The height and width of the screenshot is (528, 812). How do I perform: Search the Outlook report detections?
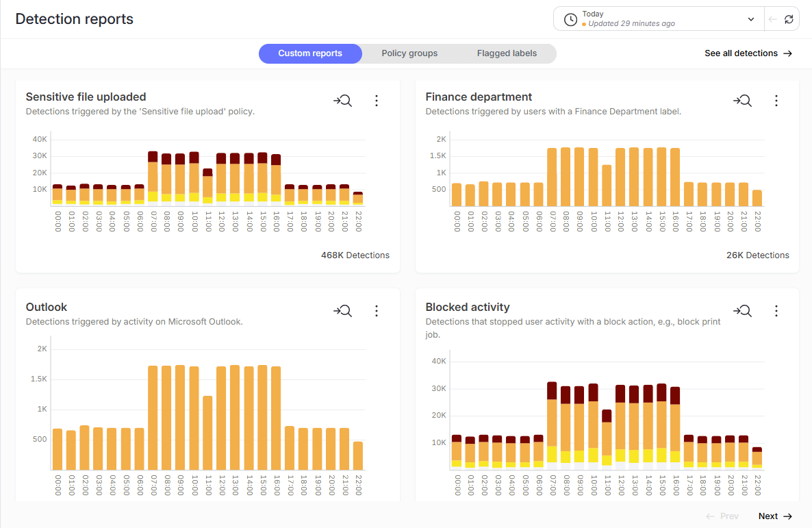point(343,310)
